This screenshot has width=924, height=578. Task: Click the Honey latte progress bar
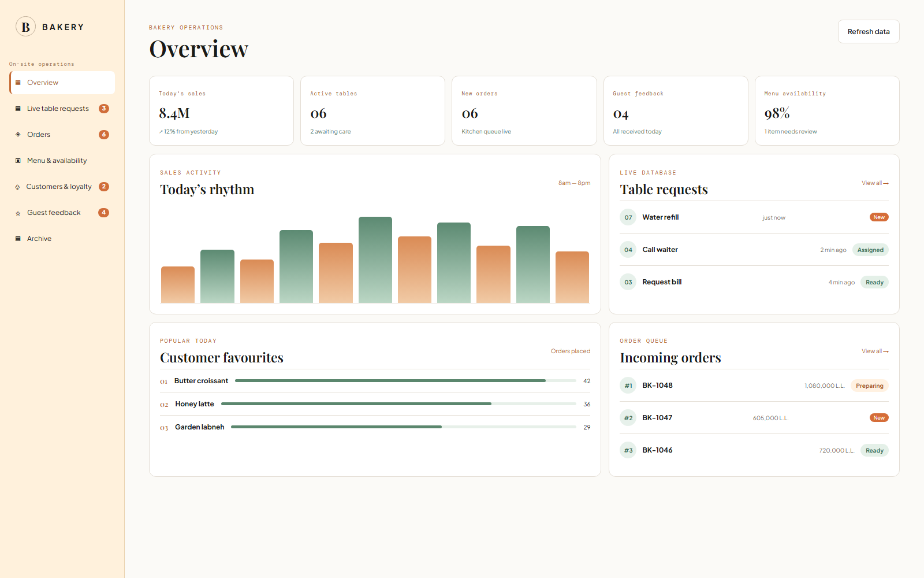pos(398,404)
